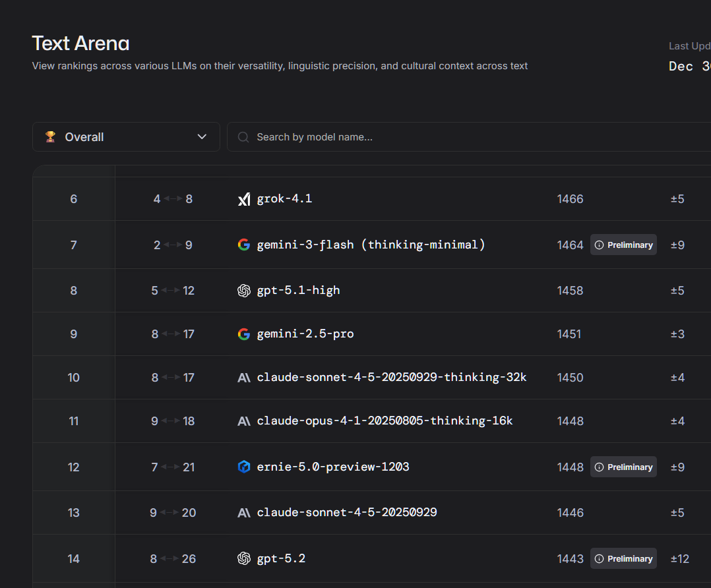Click the ernie-5.0-preview-1203 model name
The height and width of the screenshot is (588, 711).
click(x=333, y=467)
